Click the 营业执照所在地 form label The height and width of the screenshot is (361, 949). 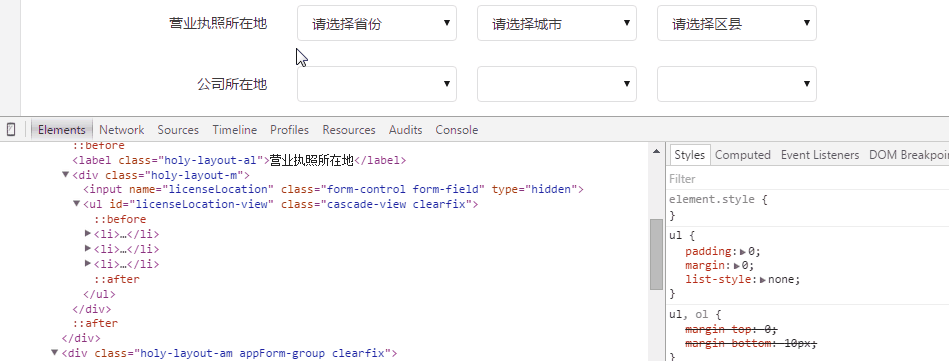click(x=218, y=24)
